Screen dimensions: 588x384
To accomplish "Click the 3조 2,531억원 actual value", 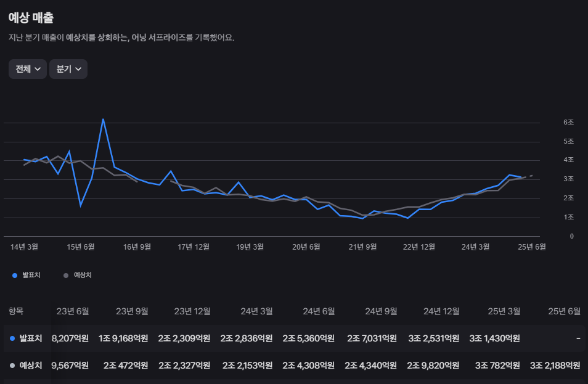I will tap(434, 338).
